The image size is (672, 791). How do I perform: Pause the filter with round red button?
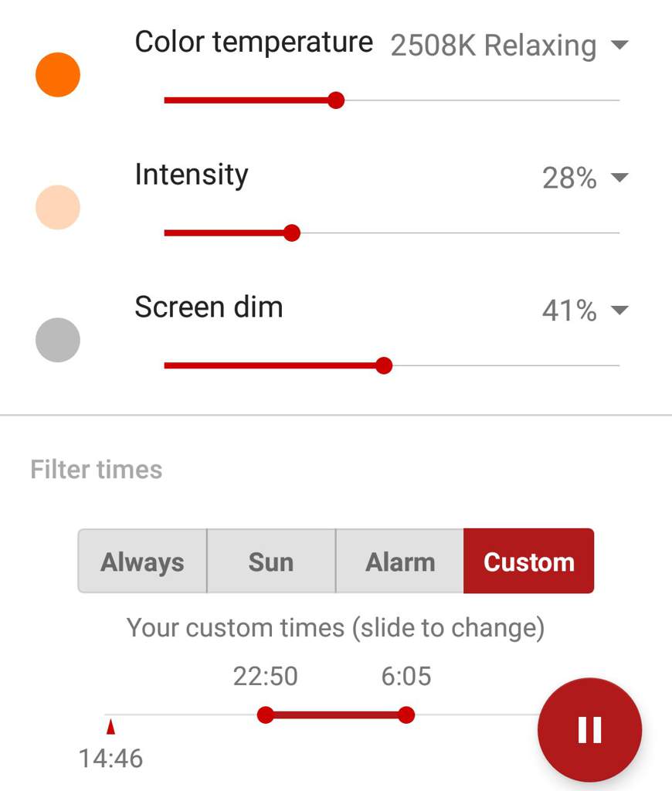tap(590, 729)
